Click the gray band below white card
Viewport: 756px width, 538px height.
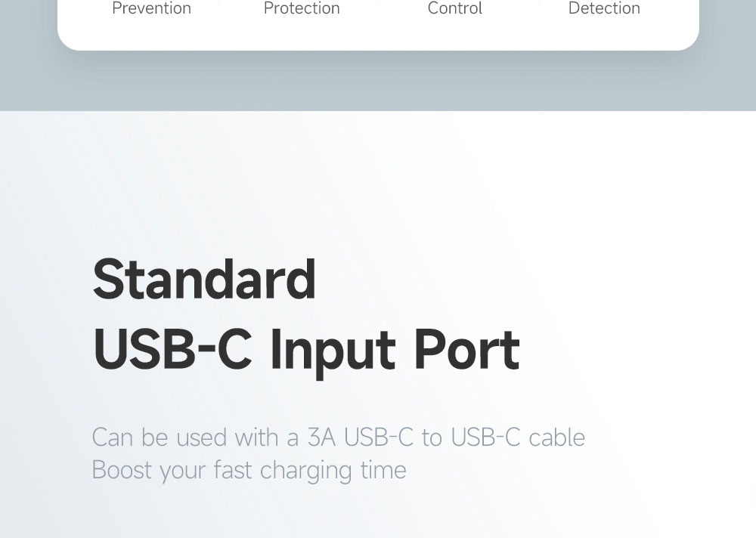(x=378, y=81)
